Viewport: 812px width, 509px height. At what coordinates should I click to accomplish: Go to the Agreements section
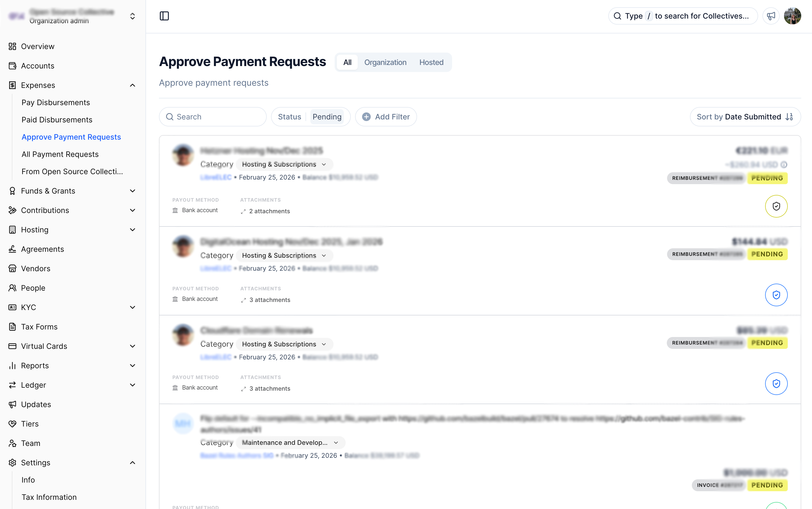coord(42,249)
